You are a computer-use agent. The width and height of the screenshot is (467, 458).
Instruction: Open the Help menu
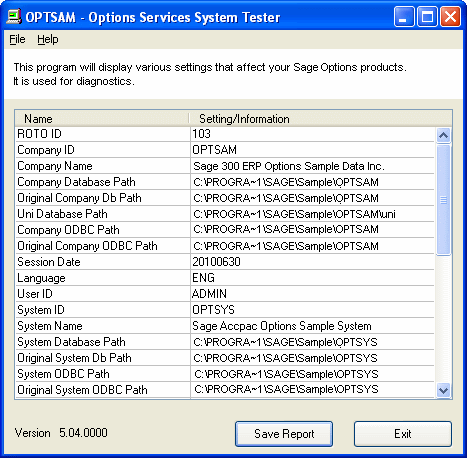tap(48, 39)
